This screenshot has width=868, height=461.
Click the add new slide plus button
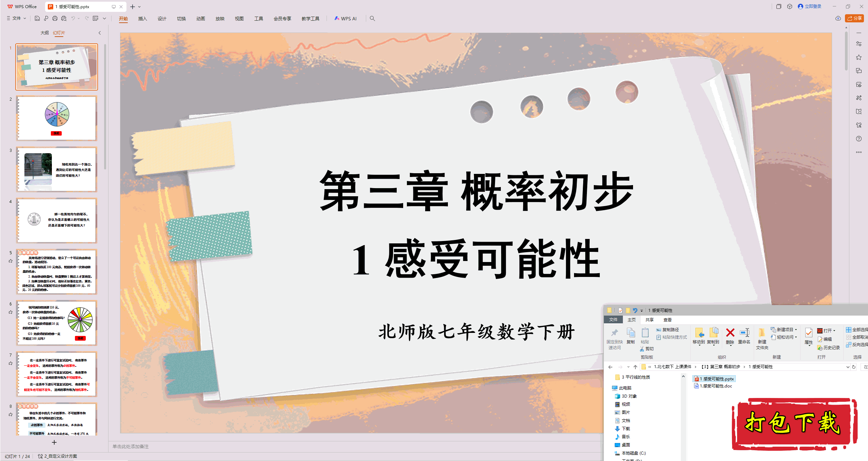[x=54, y=442]
